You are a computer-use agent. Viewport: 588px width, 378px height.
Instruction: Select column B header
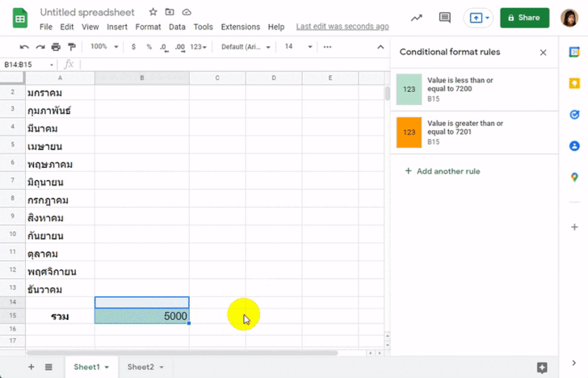(142, 78)
